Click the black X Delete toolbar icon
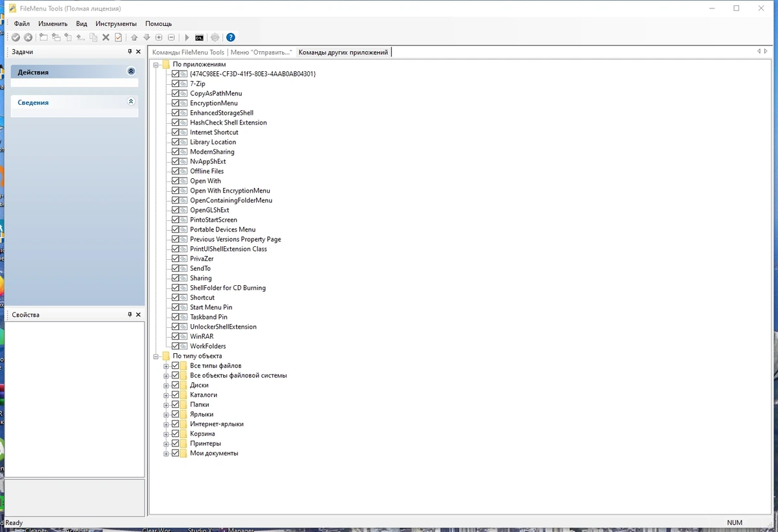 pyautogui.click(x=106, y=38)
